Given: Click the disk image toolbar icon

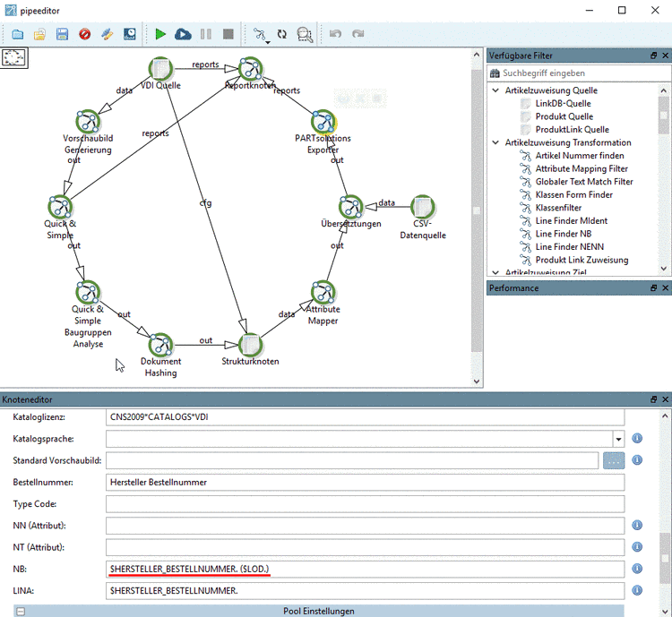Looking at the screenshot, I should [129, 34].
